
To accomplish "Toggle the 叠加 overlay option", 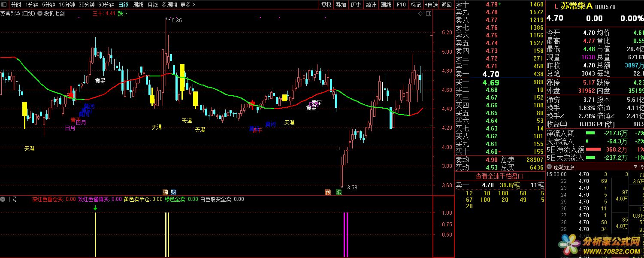I will click(341, 5).
